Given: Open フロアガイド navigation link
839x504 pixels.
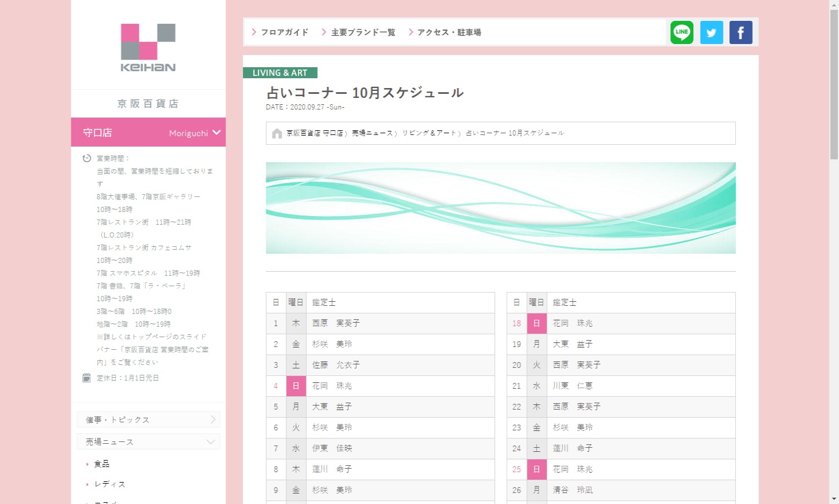Looking at the screenshot, I should coord(280,32).
